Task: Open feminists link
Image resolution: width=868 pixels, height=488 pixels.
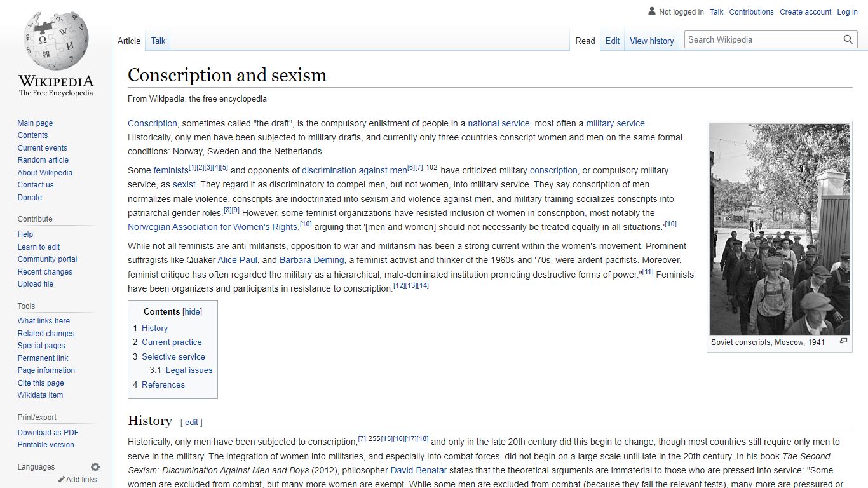Action: [171, 170]
